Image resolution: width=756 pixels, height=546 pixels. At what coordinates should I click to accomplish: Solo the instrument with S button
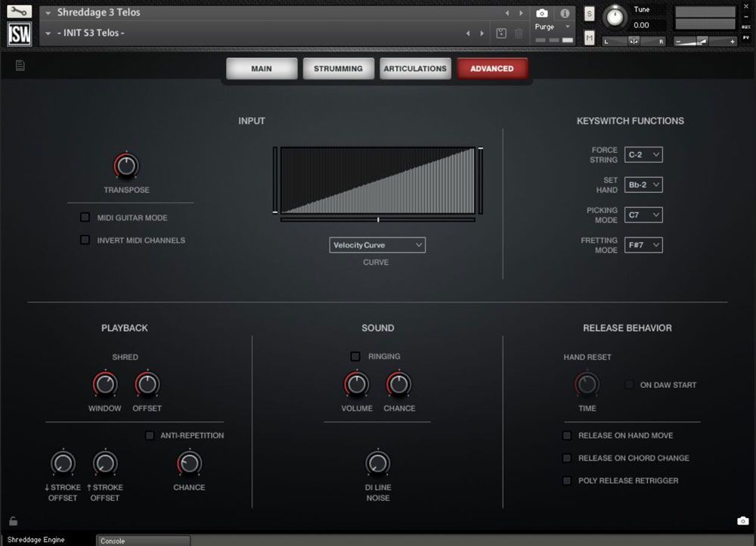589,14
